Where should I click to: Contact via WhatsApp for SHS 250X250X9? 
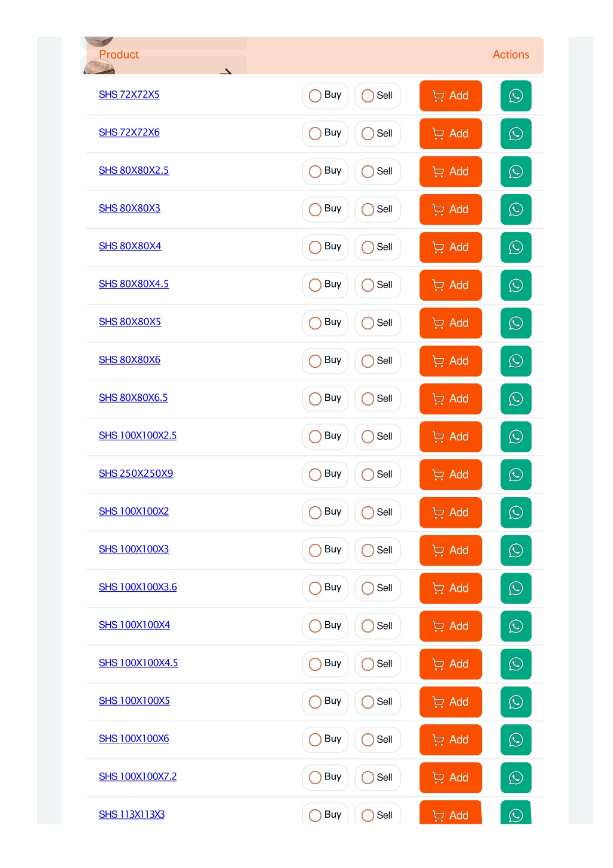[515, 474]
